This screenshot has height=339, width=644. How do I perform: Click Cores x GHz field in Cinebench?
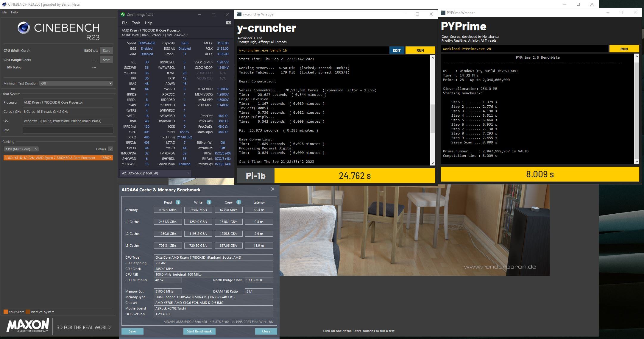[x=68, y=112]
